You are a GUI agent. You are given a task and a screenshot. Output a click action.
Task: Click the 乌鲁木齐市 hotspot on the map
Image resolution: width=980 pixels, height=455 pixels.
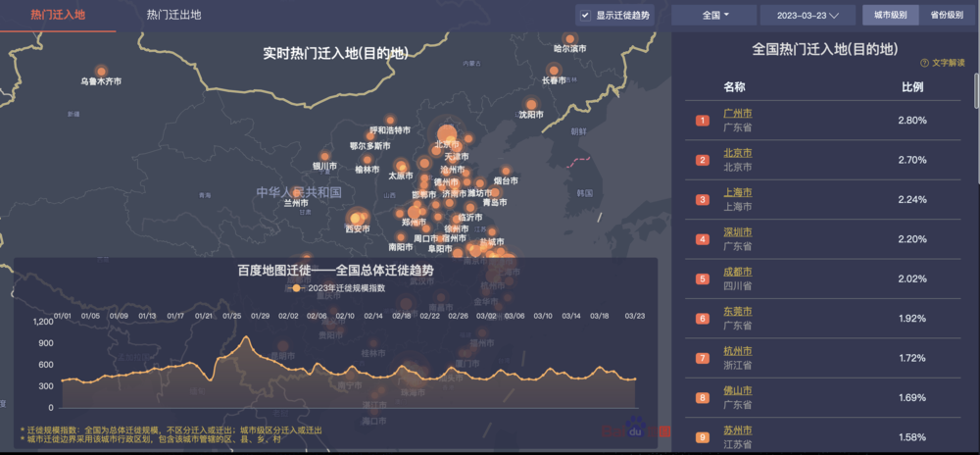(x=101, y=72)
